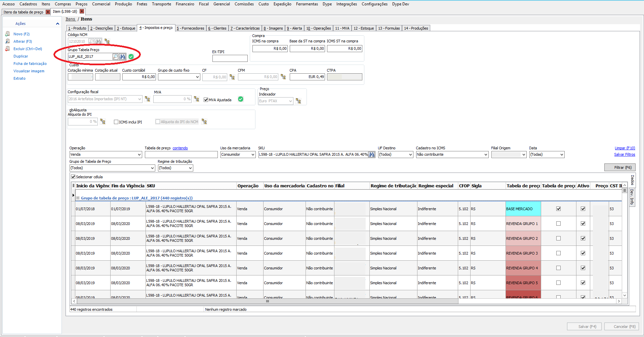The width and height of the screenshot is (644, 337).
Task: Open the Data filter dropdown
Action: coord(561,154)
